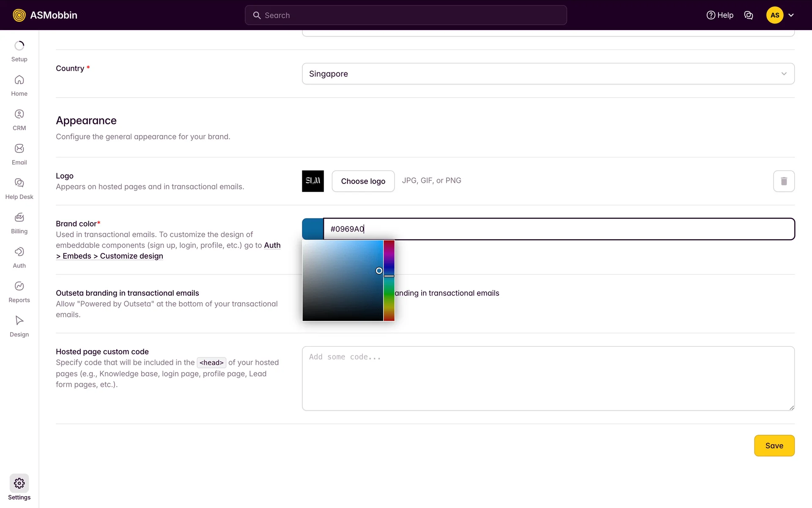Image resolution: width=812 pixels, height=508 pixels.
Task: Expand the Country dropdown
Action: coord(548,74)
